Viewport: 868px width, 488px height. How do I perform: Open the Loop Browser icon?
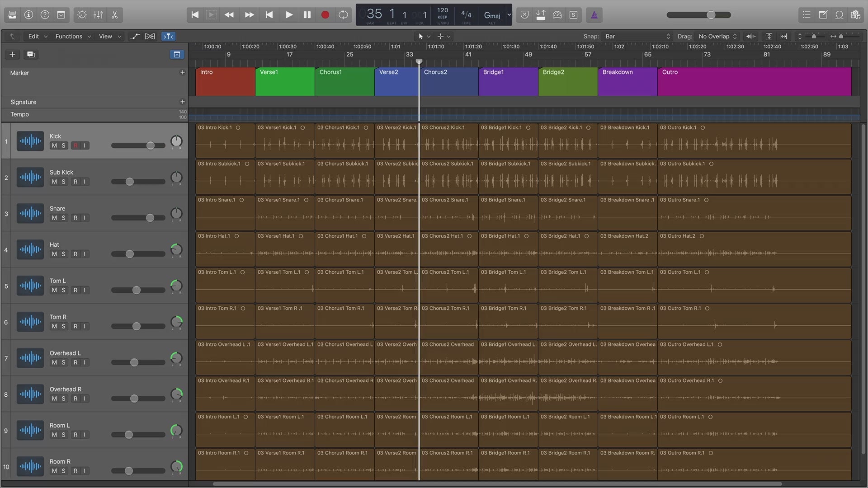(839, 15)
